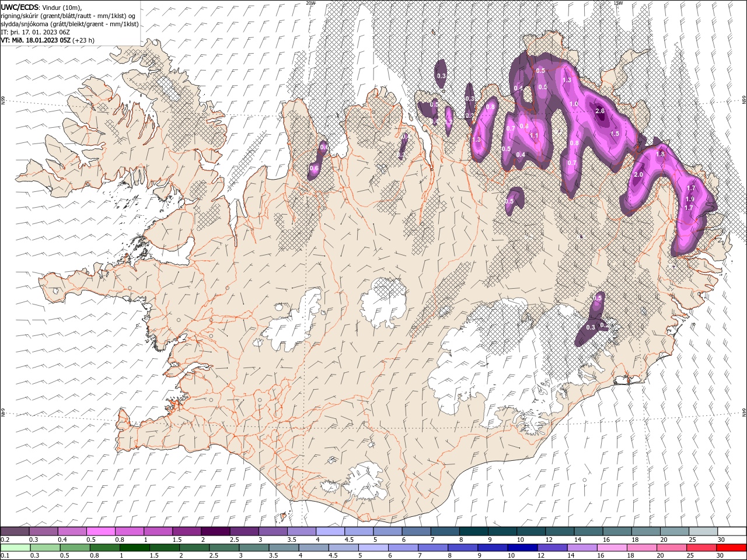Select the slate blue 6 snow-scale swatch

[x=416, y=531]
